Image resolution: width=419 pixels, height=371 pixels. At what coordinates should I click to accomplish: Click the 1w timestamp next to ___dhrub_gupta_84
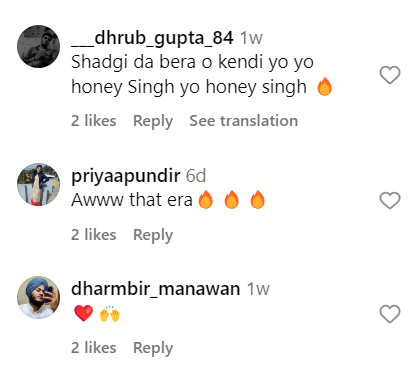[x=251, y=38]
